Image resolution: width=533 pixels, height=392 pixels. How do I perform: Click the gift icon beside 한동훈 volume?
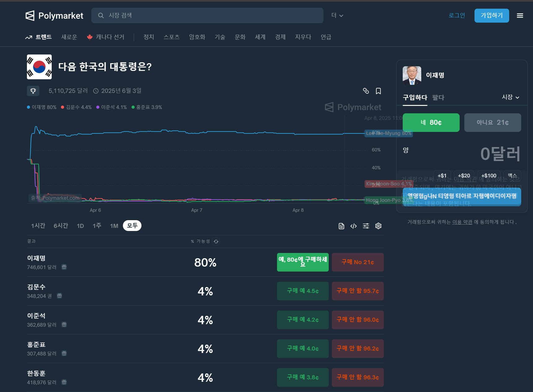[x=64, y=382]
